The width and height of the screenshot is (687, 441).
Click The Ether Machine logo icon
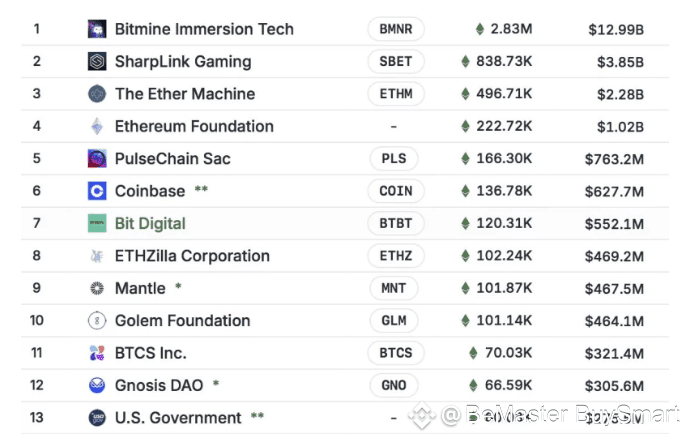point(97,94)
